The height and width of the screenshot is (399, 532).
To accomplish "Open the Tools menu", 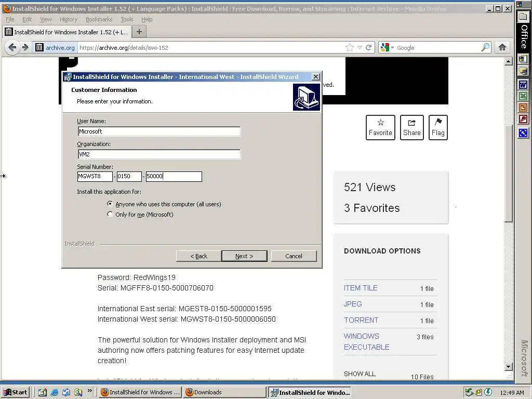I will (127, 19).
